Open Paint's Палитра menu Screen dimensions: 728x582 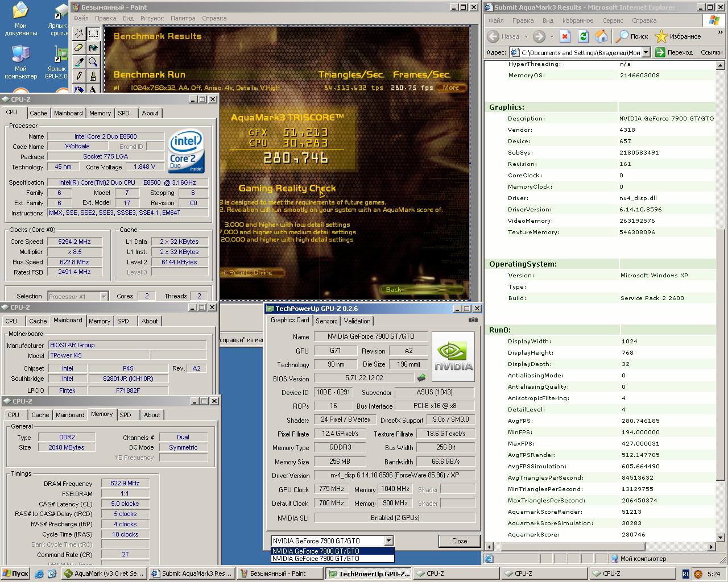click(x=183, y=18)
